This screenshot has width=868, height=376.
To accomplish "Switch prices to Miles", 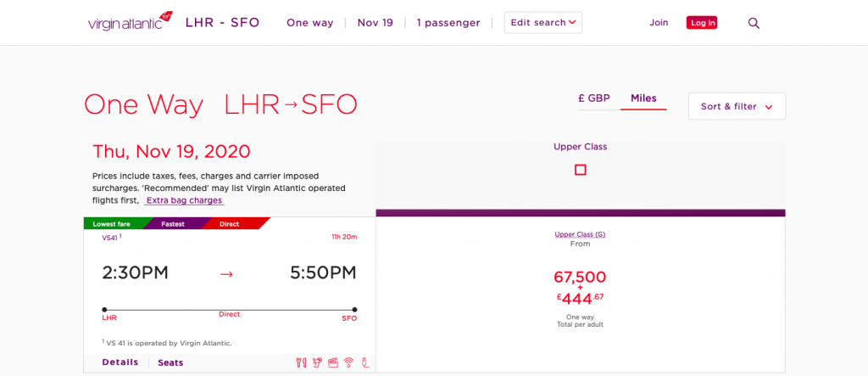I will pos(643,98).
